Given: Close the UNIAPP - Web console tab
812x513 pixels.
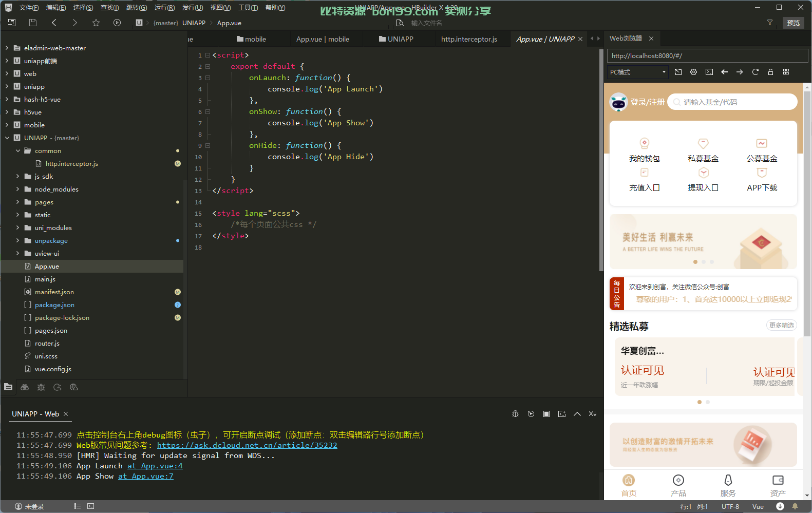Looking at the screenshot, I should [66, 414].
